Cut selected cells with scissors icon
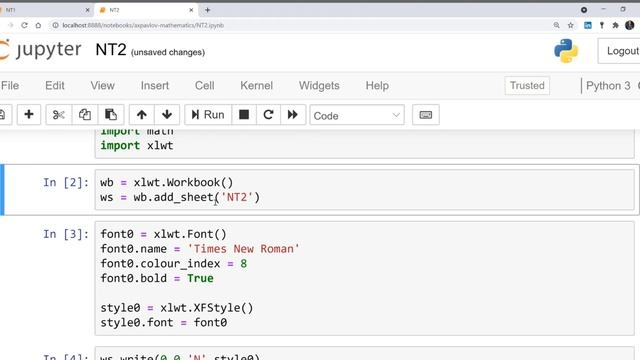The image size is (640, 360). click(x=59, y=115)
